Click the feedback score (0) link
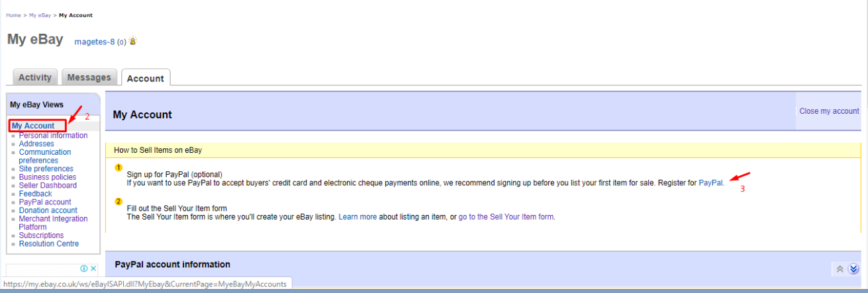 point(122,42)
